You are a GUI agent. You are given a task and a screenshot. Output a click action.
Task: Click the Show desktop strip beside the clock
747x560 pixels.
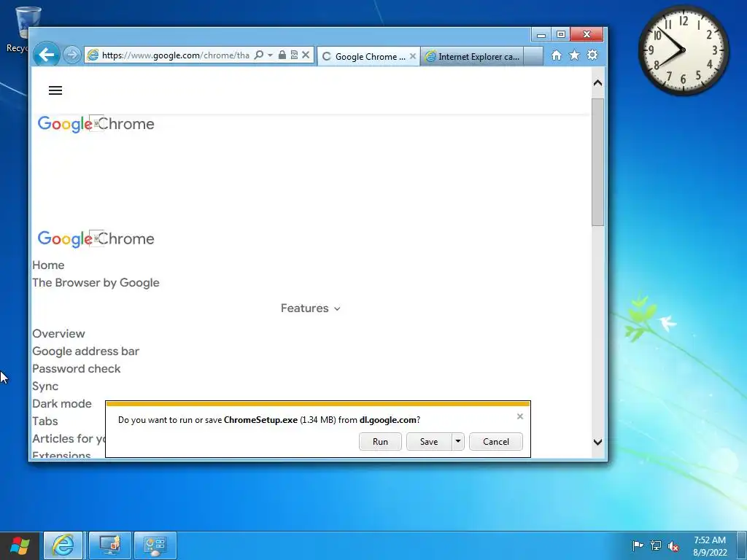click(x=742, y=545)
